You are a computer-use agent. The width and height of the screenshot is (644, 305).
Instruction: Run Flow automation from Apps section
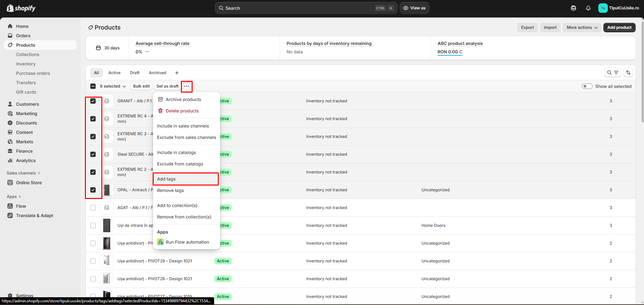187,242
